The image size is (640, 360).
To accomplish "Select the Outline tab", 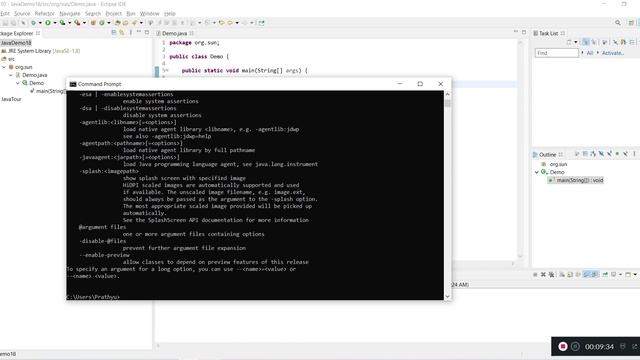I will point(548,155).
